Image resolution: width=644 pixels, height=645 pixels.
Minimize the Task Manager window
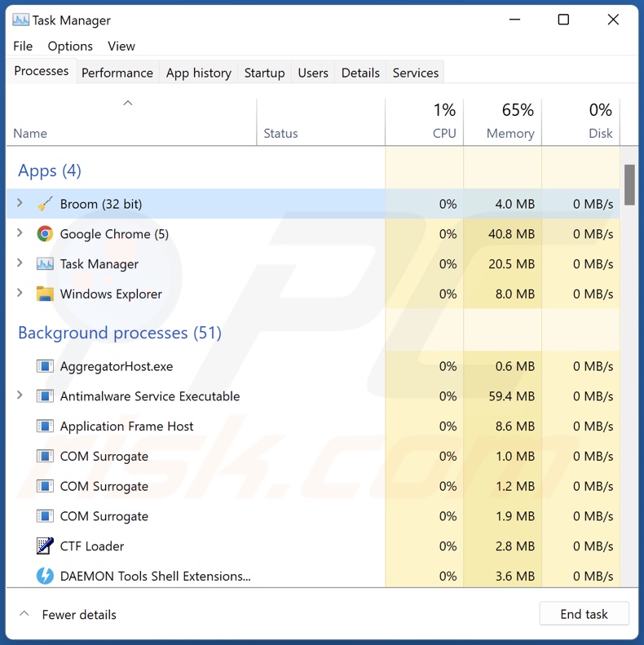pyautogui.click(x=514, y=20)
